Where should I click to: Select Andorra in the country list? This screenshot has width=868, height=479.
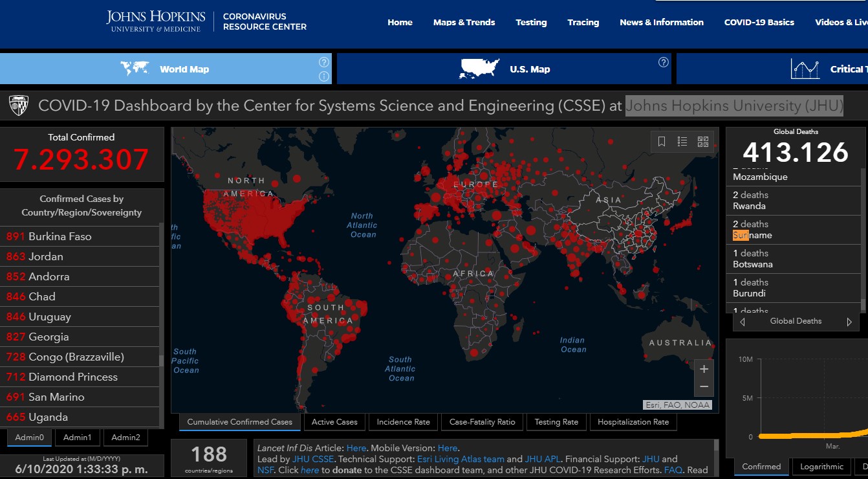[x=79, y=276]
